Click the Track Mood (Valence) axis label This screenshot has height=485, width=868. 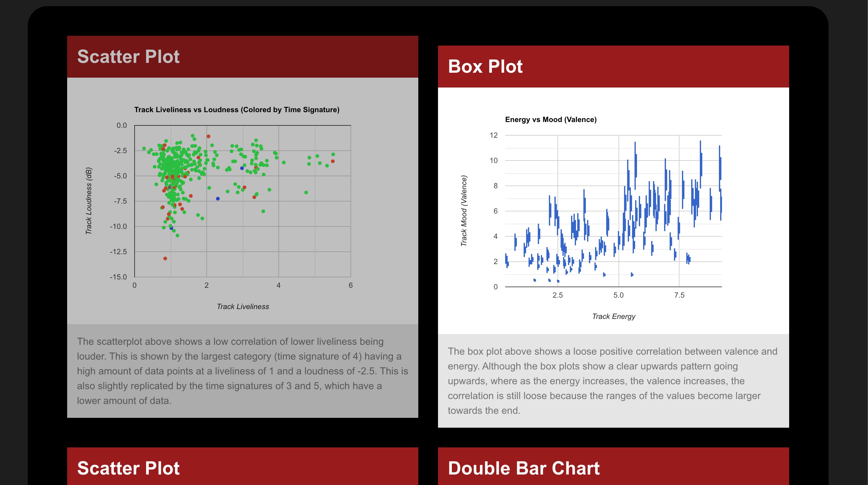point(464,211)
